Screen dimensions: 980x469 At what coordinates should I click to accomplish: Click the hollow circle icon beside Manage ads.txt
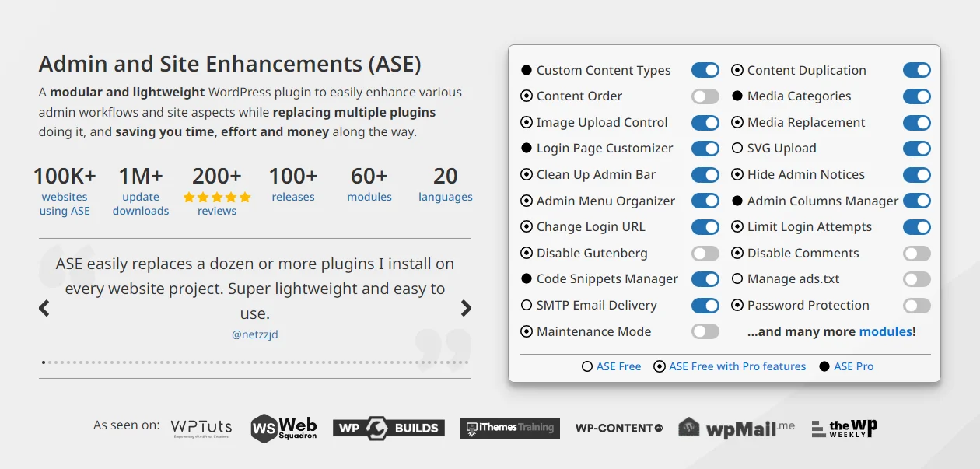pyautogui.click(x=737, y=279)
